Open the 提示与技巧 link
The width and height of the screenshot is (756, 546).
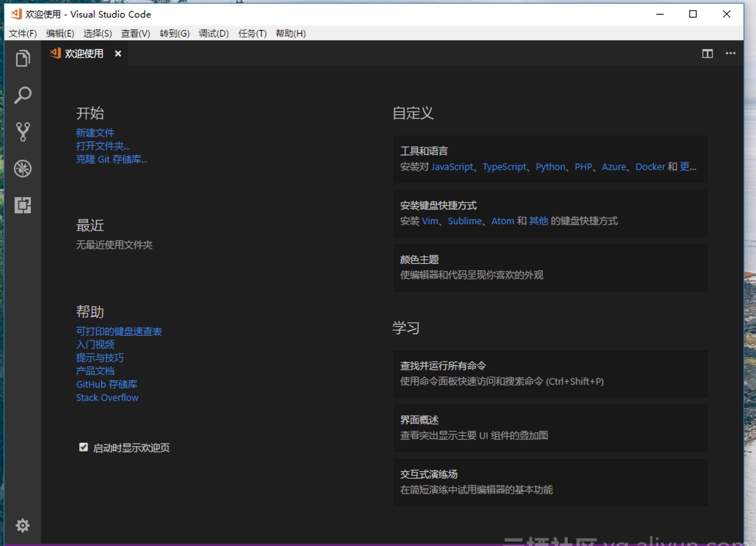(x=100, y=358)
